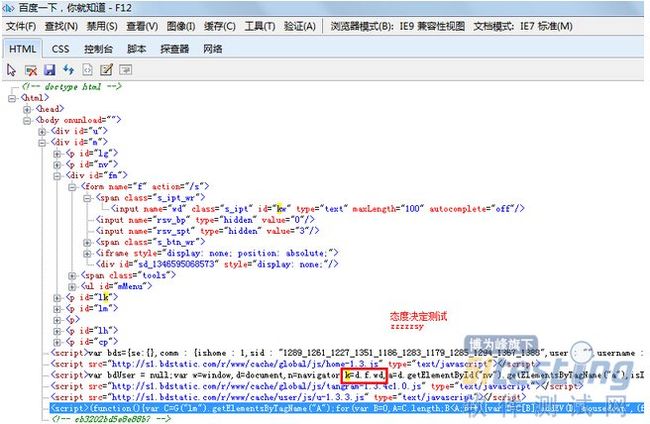Image resolution: width=650 pixels, height=424 pixels.
Task: Click the empty p node row
Action: tap(73, 320)
